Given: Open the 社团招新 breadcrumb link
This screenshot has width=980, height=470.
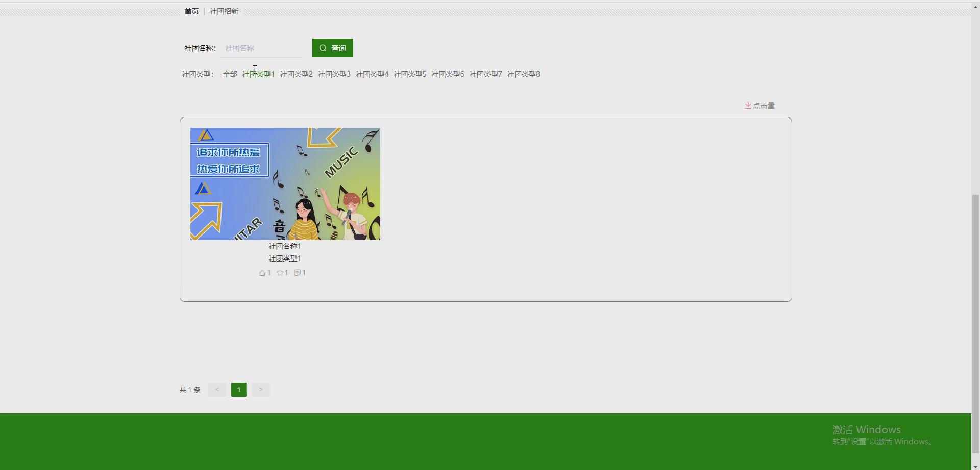Looking at the screenshot, I should click(x=224, y=11).
